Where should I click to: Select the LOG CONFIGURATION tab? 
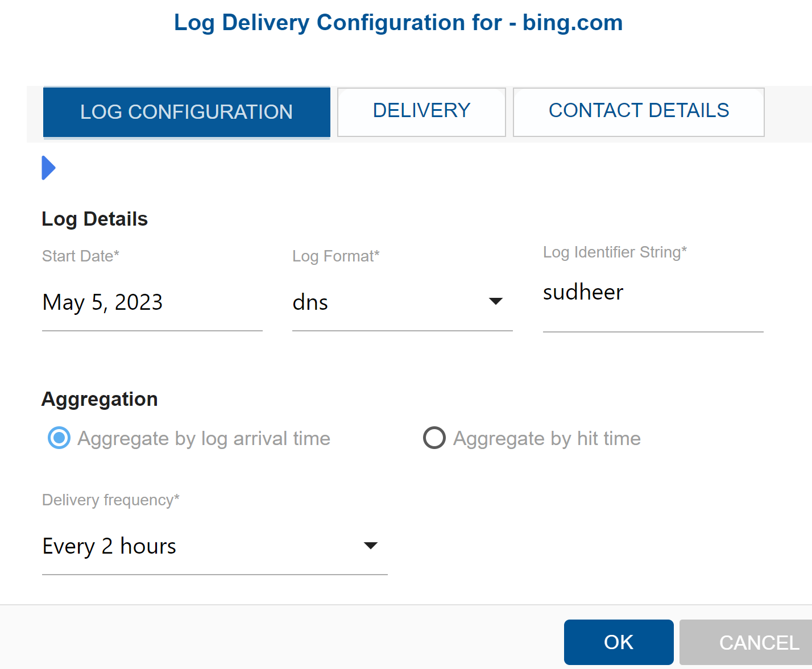pos(187,112)
